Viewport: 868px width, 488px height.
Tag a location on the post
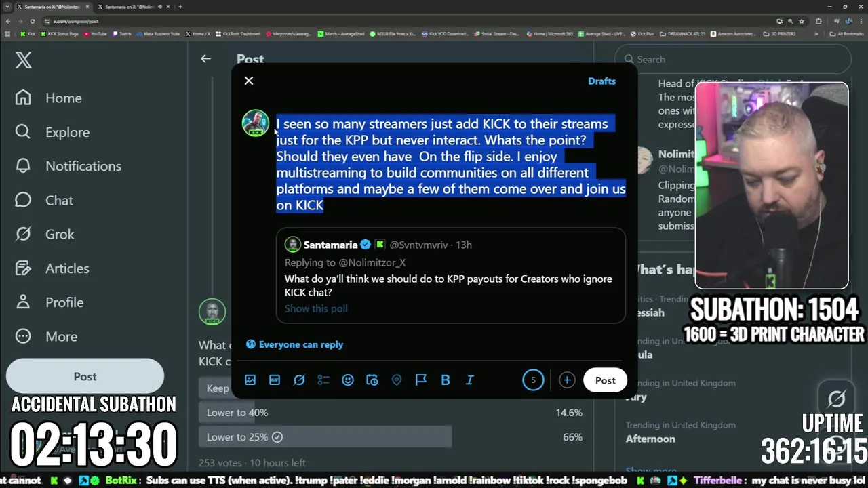(397, 380)
